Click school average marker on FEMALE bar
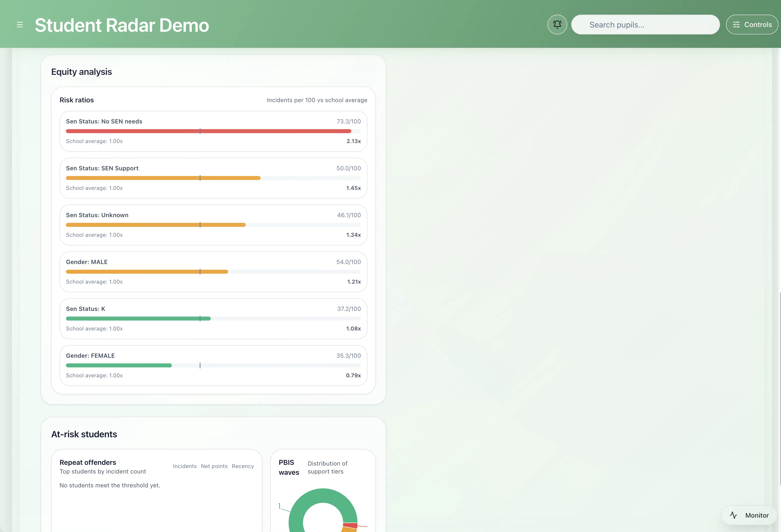 click(200, 365)
